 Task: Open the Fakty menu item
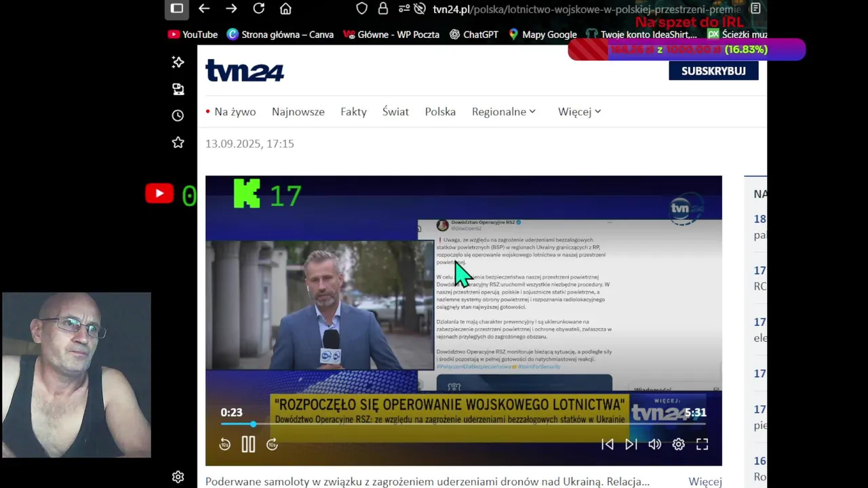pyautogui.click(x=353, y=112)
